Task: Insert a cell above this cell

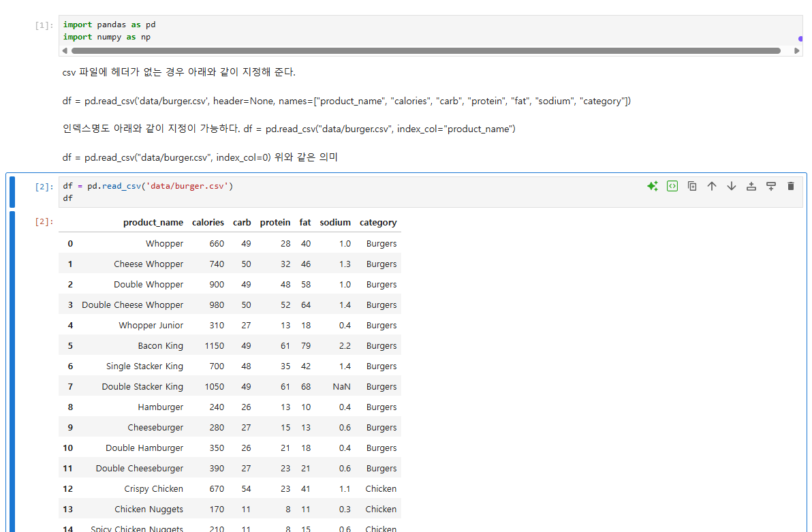Action: (x=751, y=186)
